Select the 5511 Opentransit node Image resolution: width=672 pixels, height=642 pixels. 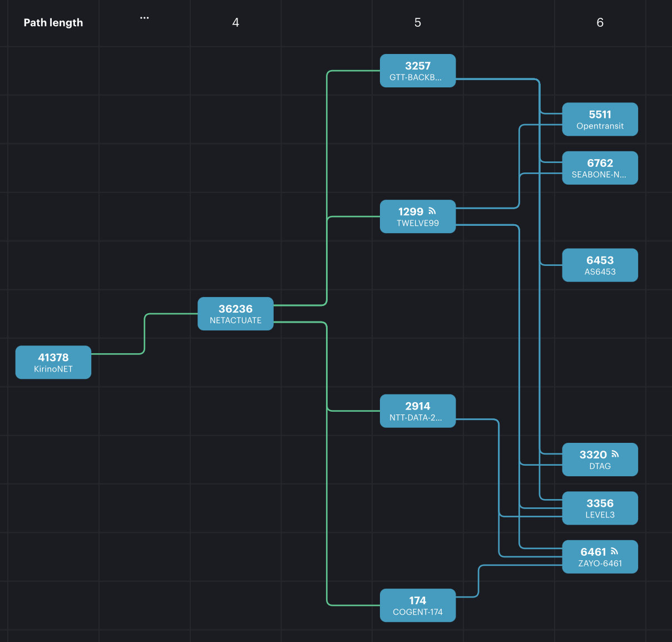coord(600,120)
